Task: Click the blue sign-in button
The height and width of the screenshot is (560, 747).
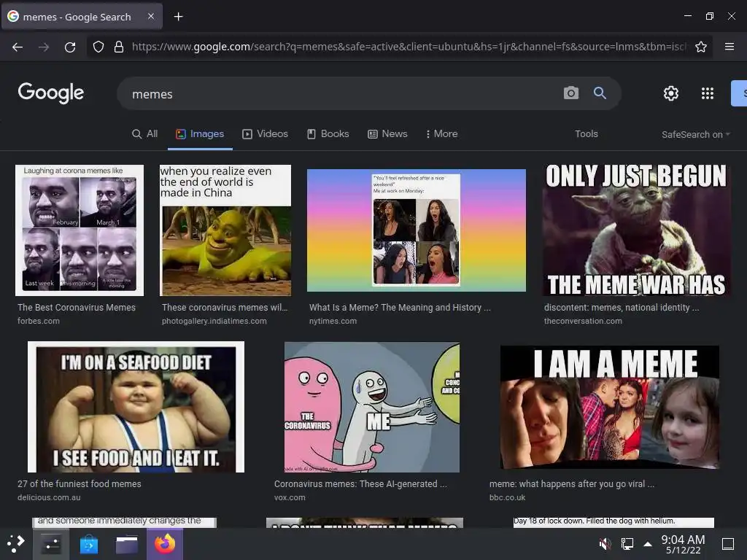Action: coord(739,93)
